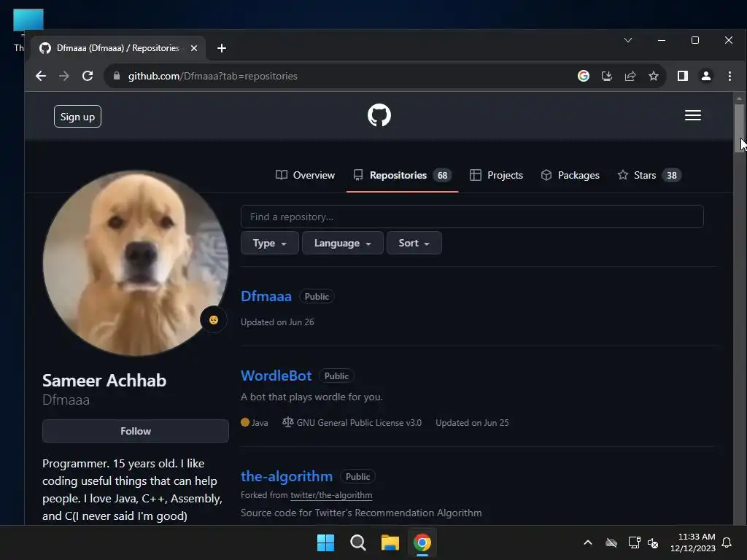
Task: Open File Explorer from taskbar
Action: coord(390,542)
